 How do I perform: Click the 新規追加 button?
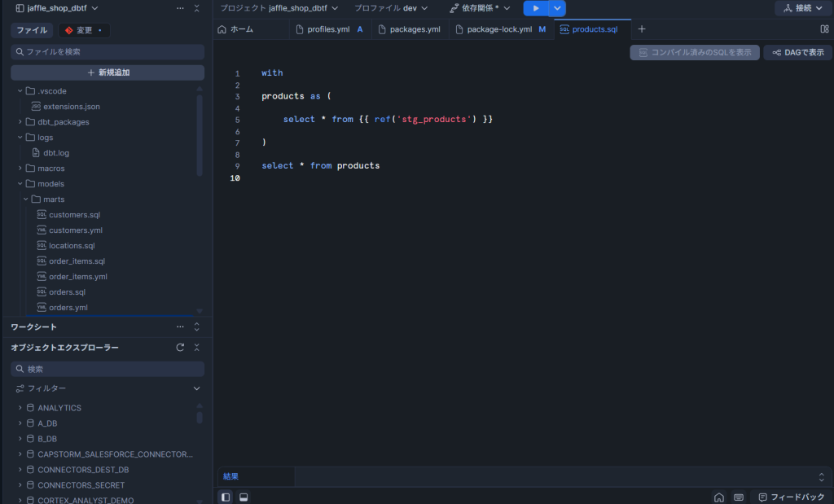[x=108, y=72]
